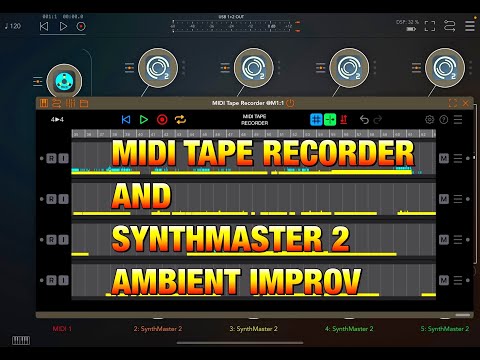Open third SynthMaster 2 node icon
The height and width of the screenshot is (360, 480).
(x=349, y=68)
